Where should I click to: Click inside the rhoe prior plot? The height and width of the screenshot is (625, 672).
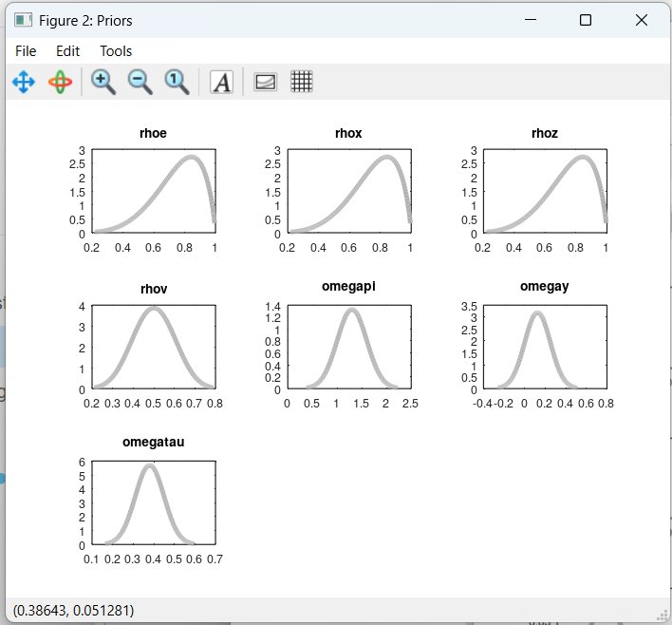click(153, 191)
